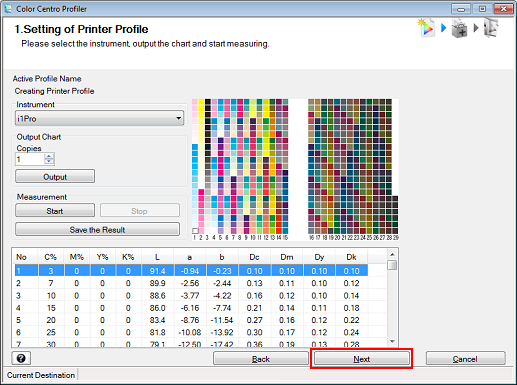
Task: Select row 3 in the measurement table
Action: tap(191, 295)
